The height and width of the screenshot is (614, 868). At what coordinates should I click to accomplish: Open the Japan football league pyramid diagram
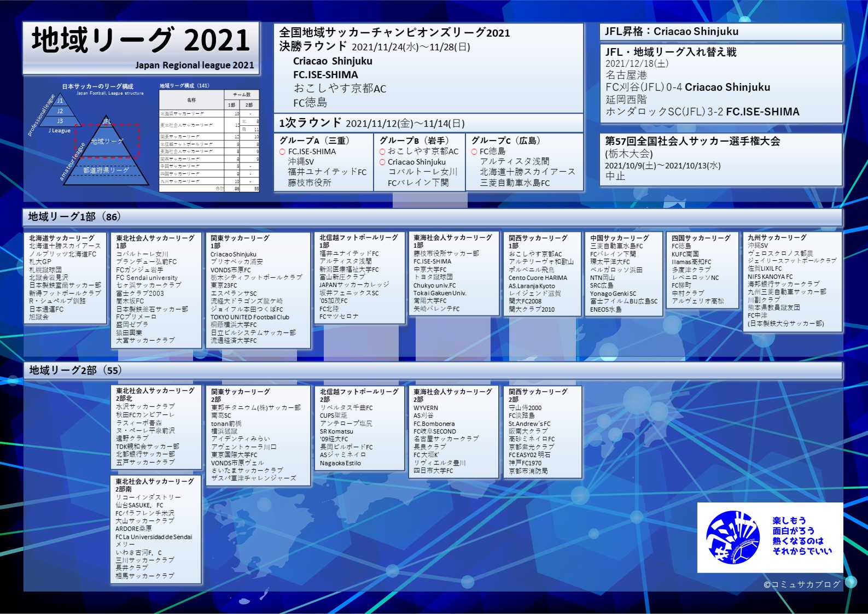click(x=89, y=135)
